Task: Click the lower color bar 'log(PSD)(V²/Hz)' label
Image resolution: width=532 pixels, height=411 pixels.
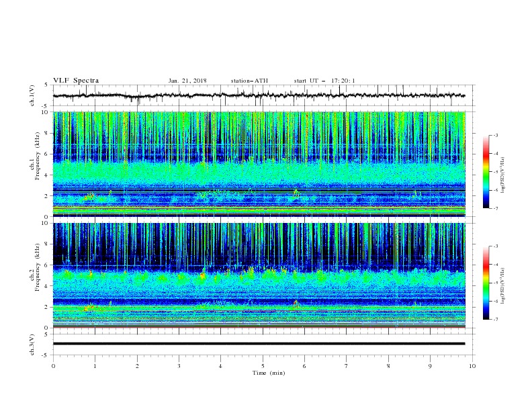Action: (502, 286)
